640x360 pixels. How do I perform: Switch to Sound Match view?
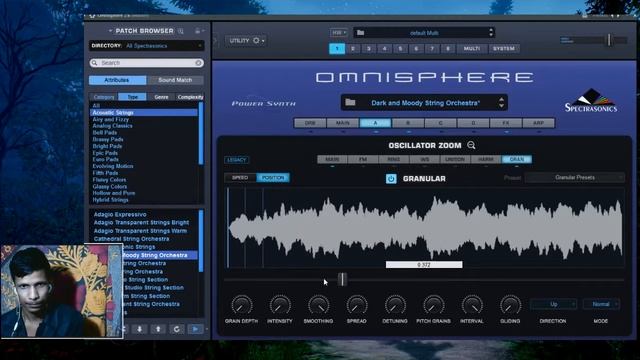click(175, 80)
